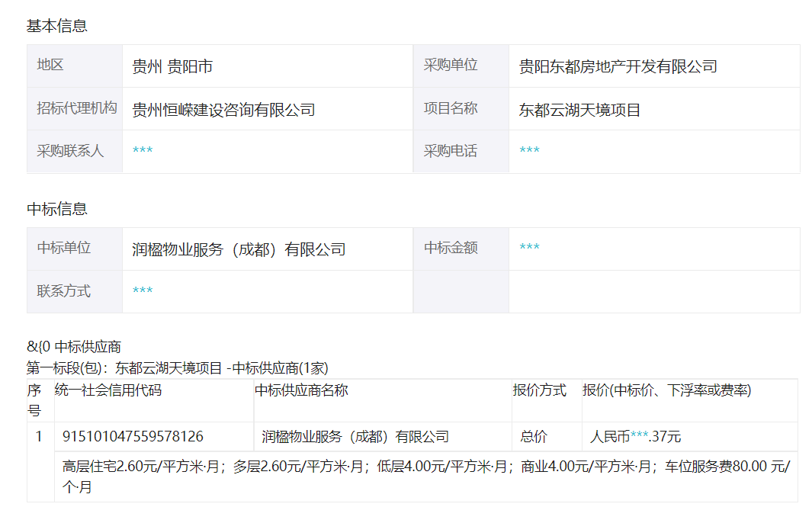The width and height of the screenshot is (812, 507).
Task: Click the 贵州 贵阳市 region value
Action: pyautogui.click(x=172, y=66)
